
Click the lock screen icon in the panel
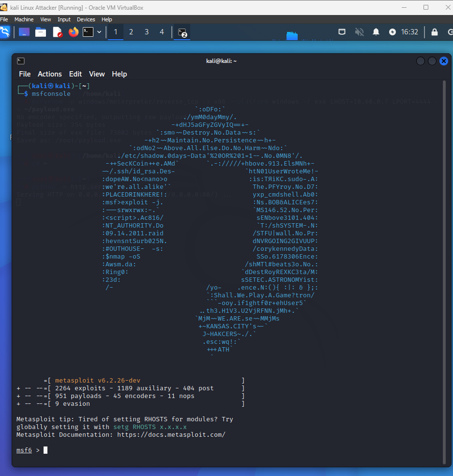coord(434,31)
